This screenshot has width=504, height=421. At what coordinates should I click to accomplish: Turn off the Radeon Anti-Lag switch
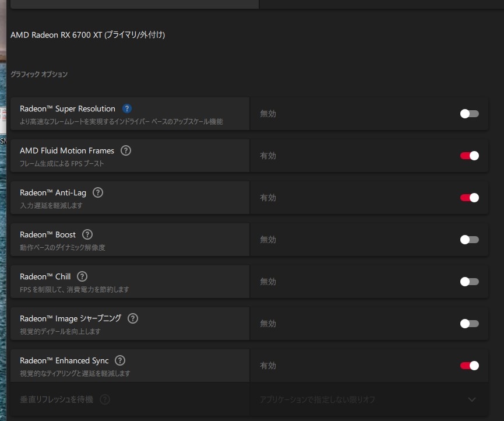(469, 198)
